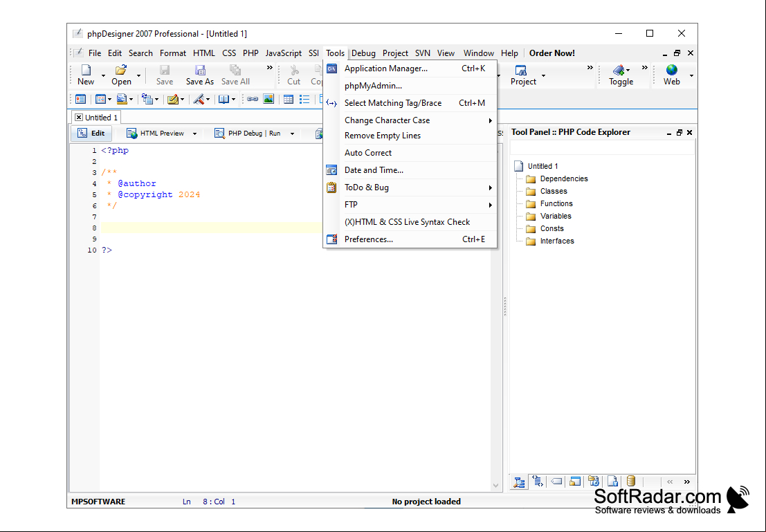Open the Web button dropdown arrow
This screenshot has height=532, width=766.
(691, 75)
